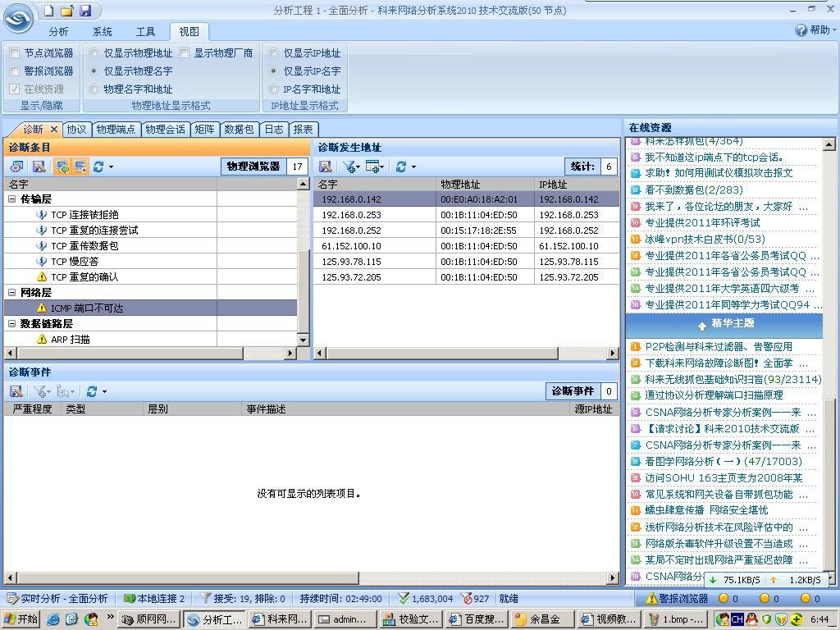Click the 帮助 help icon
The width and height of the screenshot is (840, 630).
click(801, 30)
